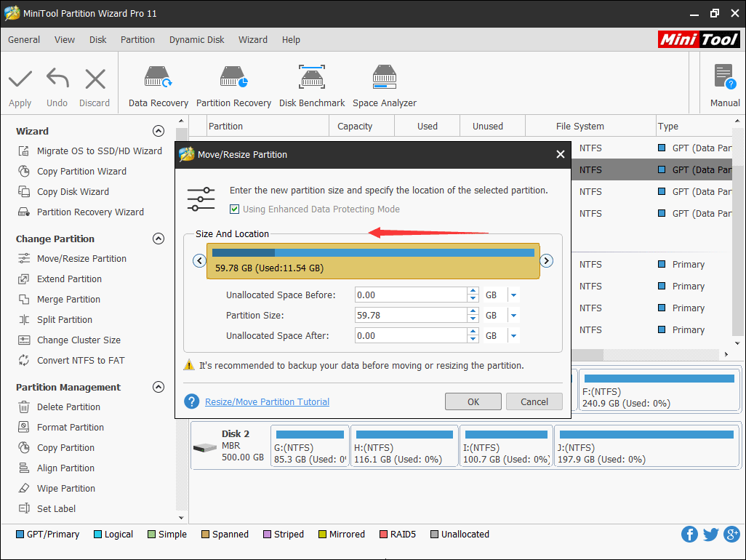
Task: Open the Wizard menu
Action: 253,40
